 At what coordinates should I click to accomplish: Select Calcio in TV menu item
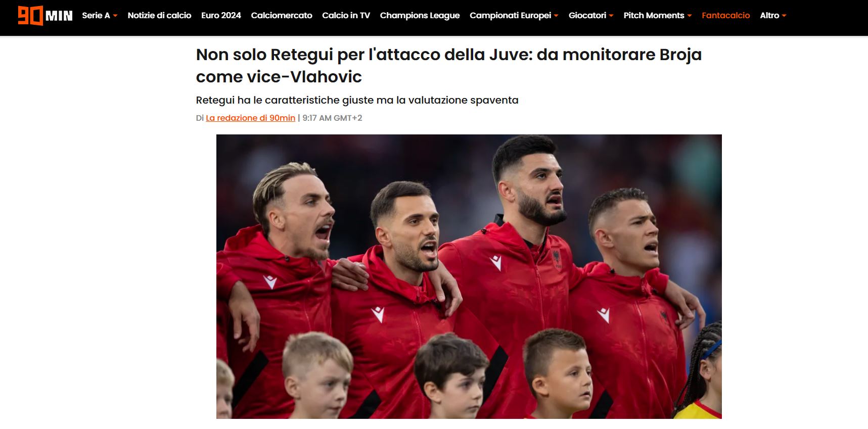coord(346,16)
